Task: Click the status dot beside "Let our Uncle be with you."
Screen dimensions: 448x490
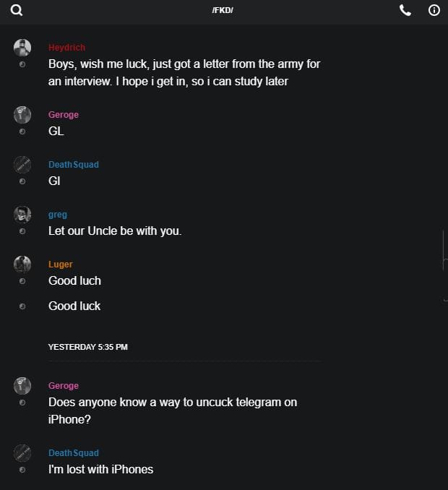Action: click(22, 231)
